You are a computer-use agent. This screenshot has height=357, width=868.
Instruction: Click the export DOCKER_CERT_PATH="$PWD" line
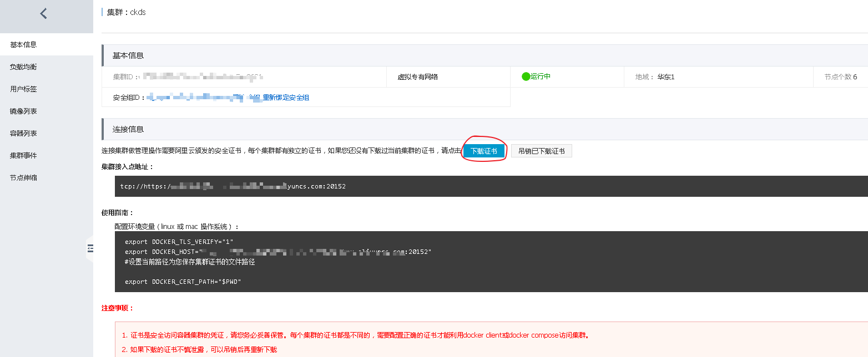(183, 282)
